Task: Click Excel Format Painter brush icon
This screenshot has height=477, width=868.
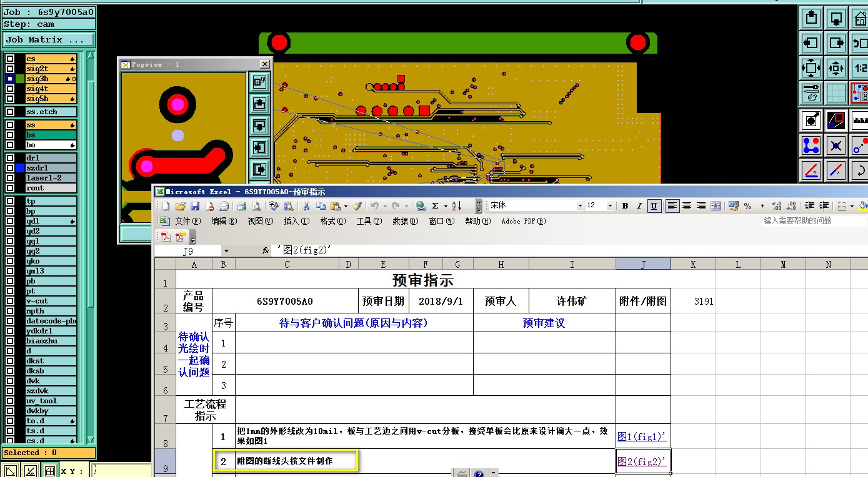Action: (357, 206)
